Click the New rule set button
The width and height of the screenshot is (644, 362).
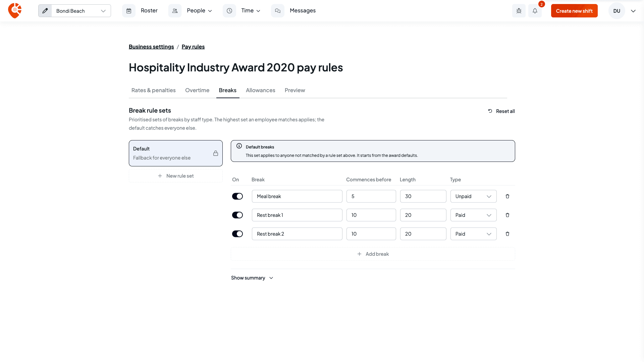pos(176,176)
